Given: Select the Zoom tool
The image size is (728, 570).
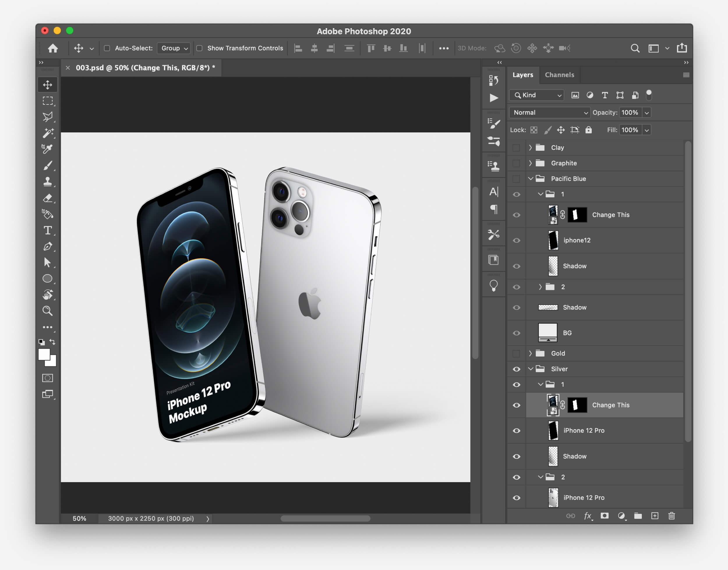Looking at the screenshot, I should point(47,311).
